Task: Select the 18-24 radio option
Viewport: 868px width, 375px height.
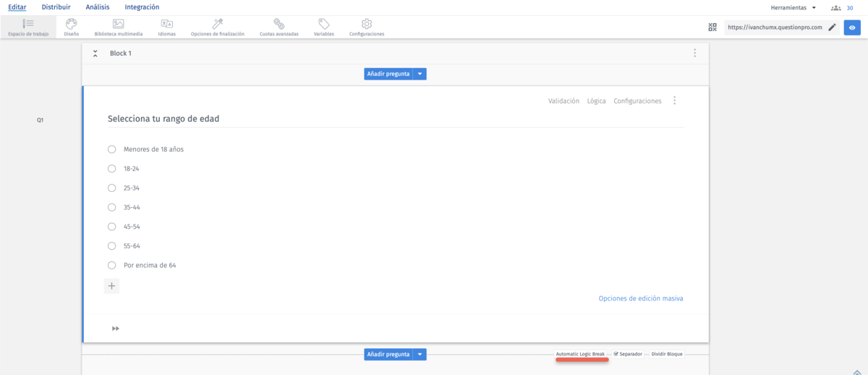Action: [111, 169]
